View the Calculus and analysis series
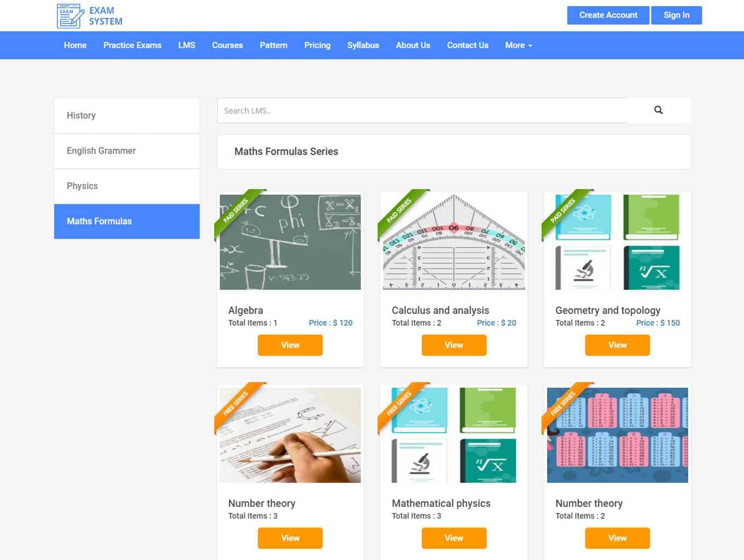 [454, 345]
